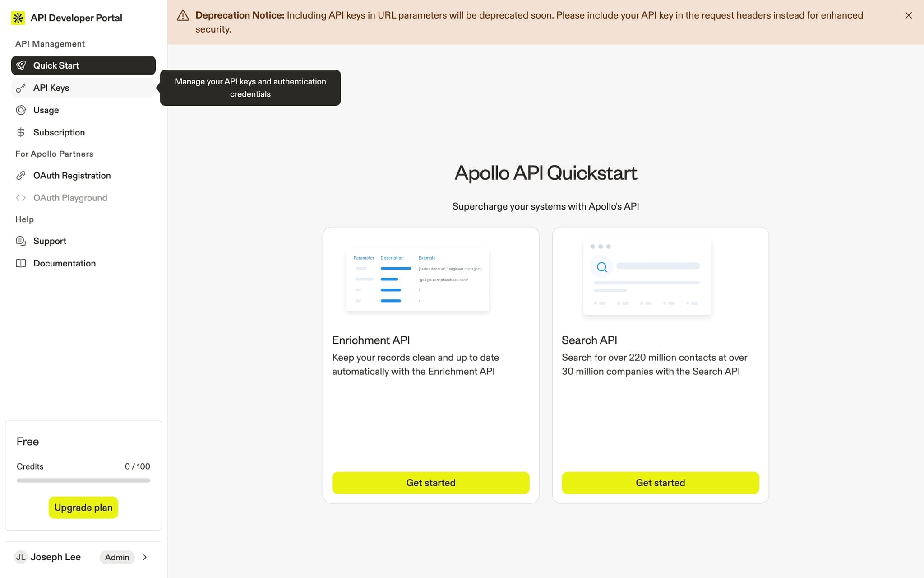Select the OAuth Registration link icon
The width and height of the screenshot is (924, 578).
click(x=21, y=175)
